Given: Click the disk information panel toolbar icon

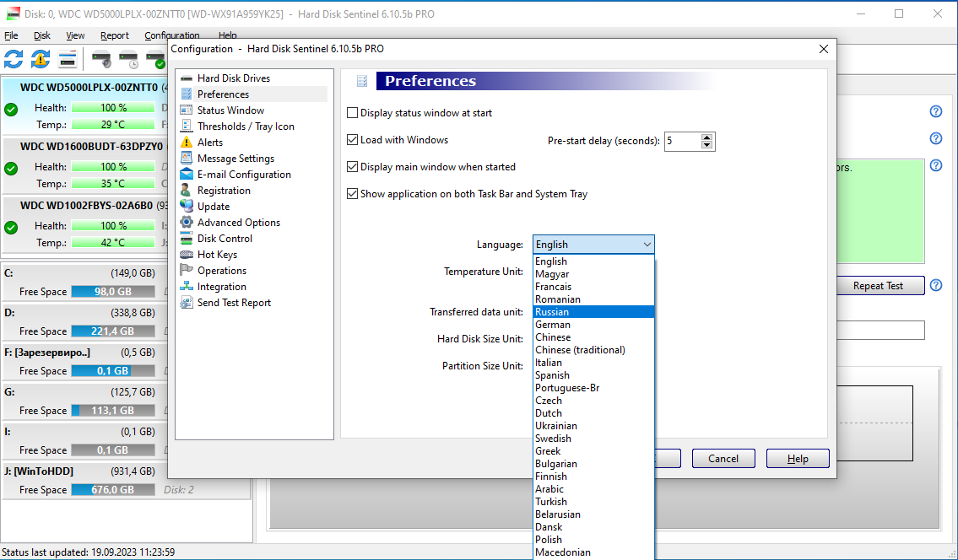Looking at the screenshot, I should click(x=68, y=59).
